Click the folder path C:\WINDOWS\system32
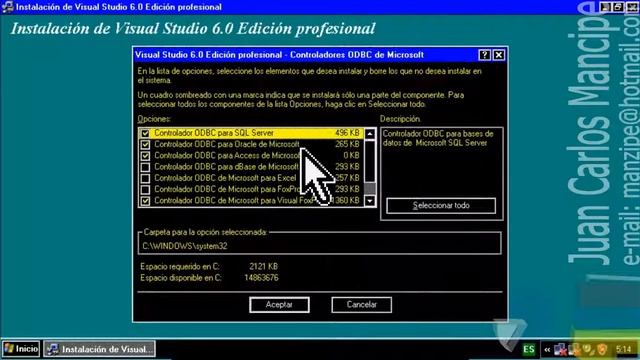The height and width of the screenshot is (360, 640). [x=185, y=246]
